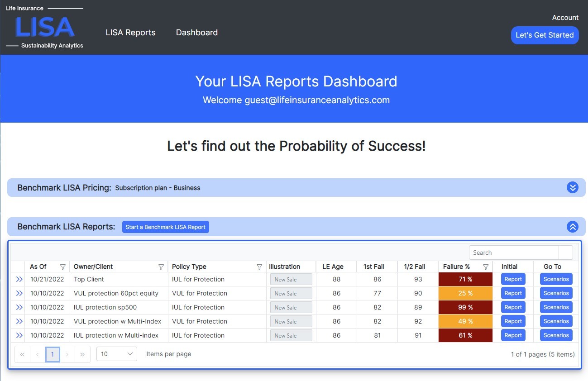Go to next page arrow
Viewport: 588px width, 381px height.
tap(67, 354)
